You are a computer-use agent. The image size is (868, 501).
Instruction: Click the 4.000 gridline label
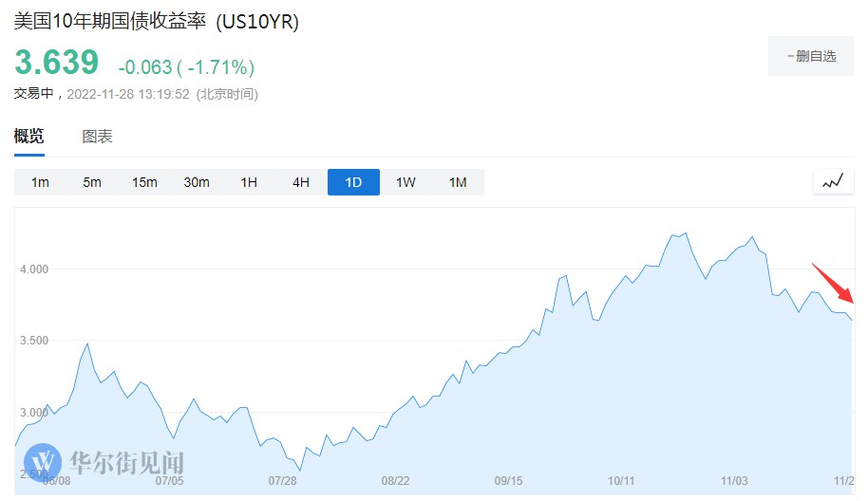pyautogui.click(x=34, y=269)
